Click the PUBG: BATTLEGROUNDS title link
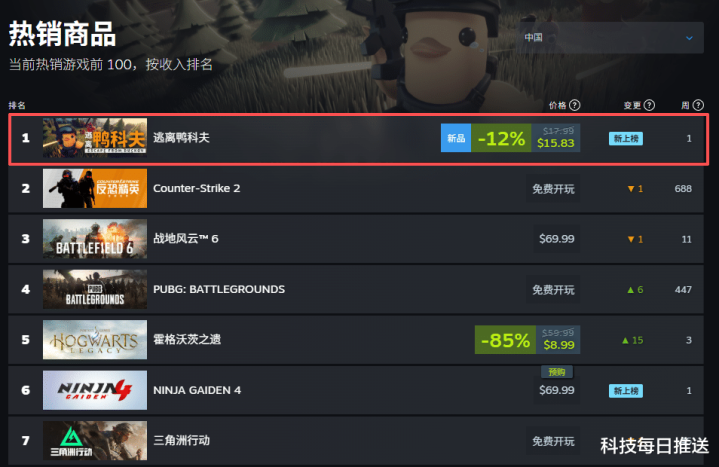Image resolution: width=719 pixels, height=467 pixels. coord(219,289)
